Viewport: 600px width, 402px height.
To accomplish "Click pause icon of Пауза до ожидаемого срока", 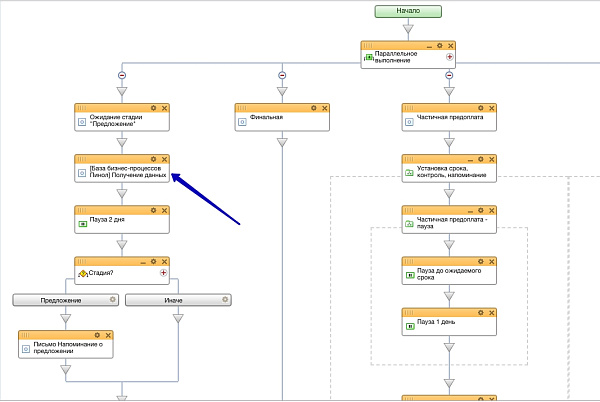I will tap(410, 275).
